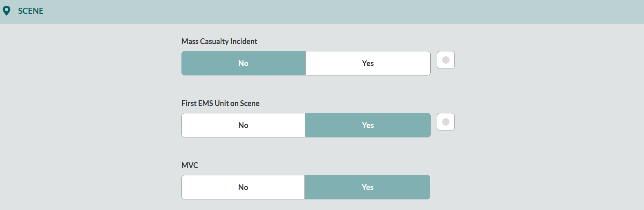Indicate the unit was first EMS on scene

368,125
